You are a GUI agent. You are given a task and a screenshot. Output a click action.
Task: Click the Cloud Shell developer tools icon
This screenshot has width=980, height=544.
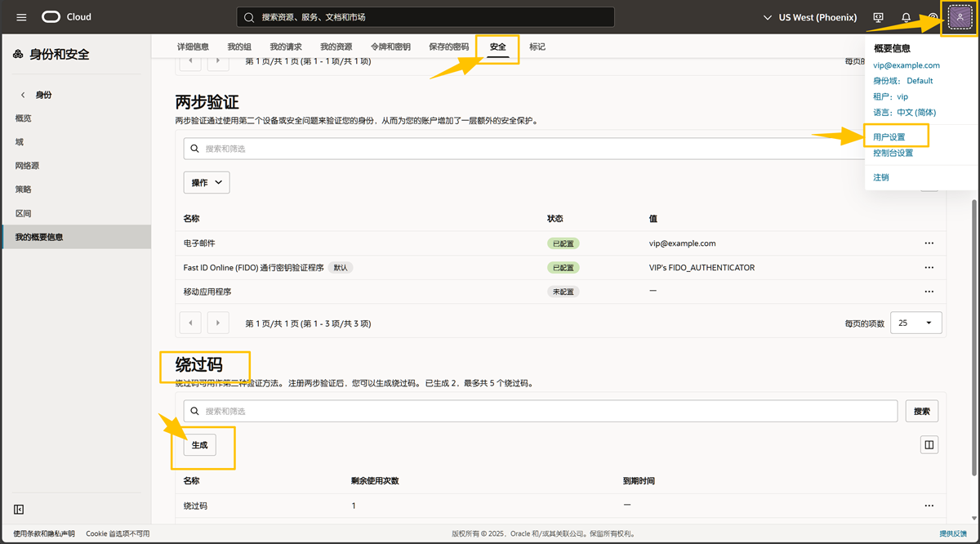(879, 17)
